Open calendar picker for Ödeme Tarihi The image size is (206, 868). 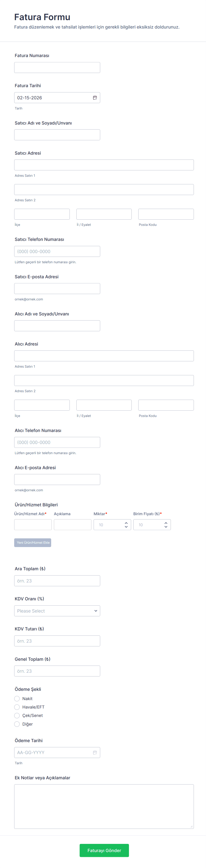[95, 753]
